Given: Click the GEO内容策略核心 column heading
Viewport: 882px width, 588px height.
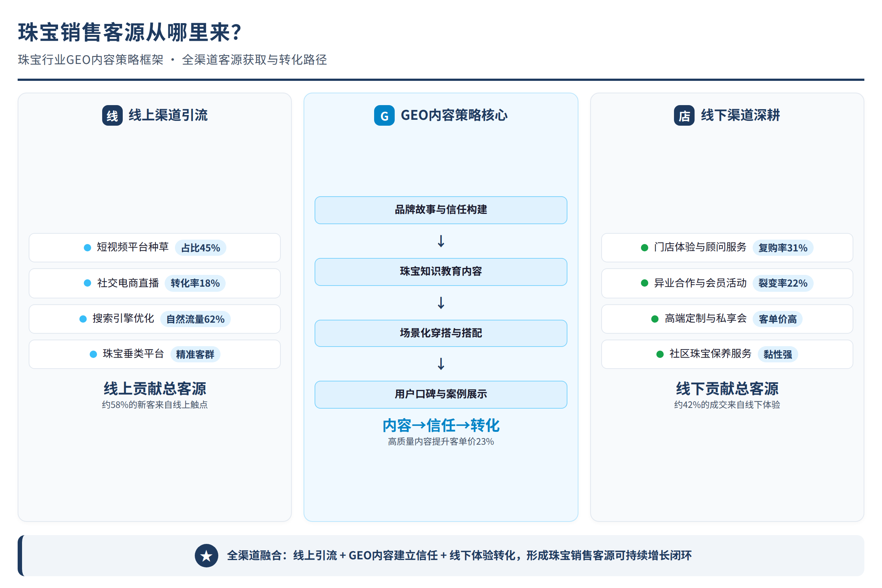Looking at the screenshot, I should pyautogui.click(x=454, y=115).
